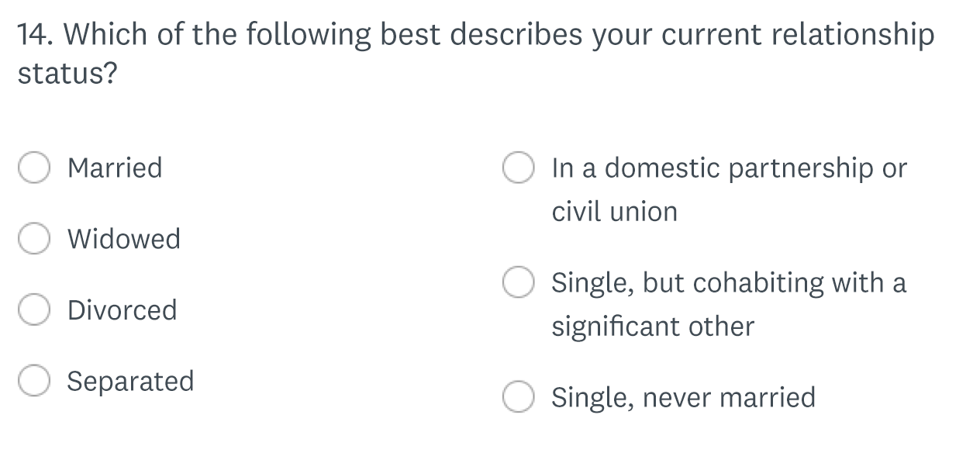Select the Divorced radio button
The height and width of the screenshot is (460, 980).
(34, 310)
